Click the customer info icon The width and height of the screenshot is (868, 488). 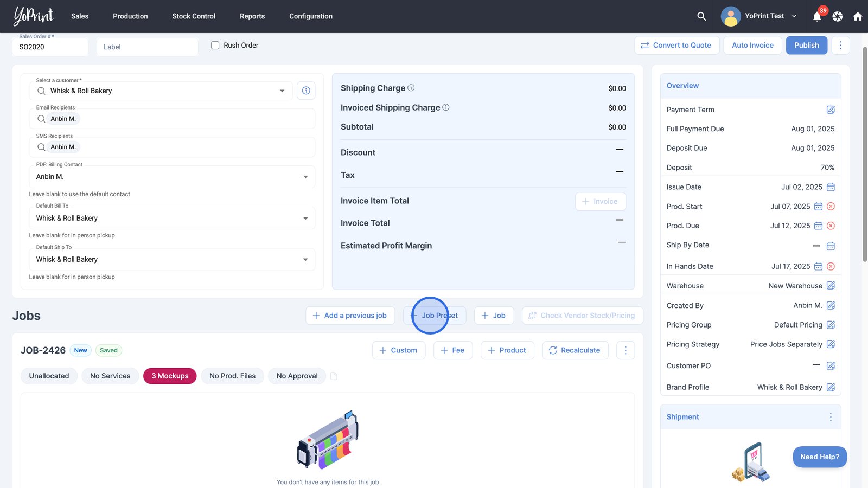(x=306, y=91)
